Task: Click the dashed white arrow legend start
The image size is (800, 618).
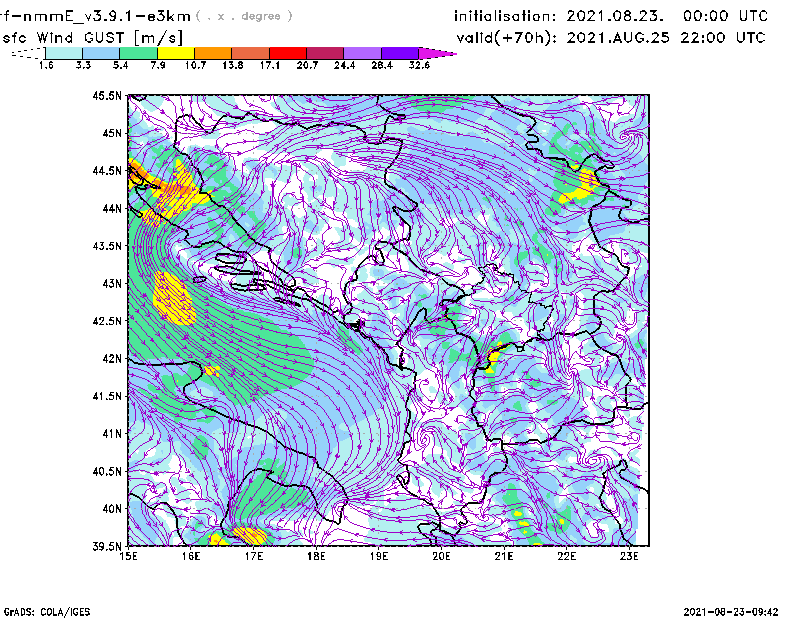Action: 28,53
